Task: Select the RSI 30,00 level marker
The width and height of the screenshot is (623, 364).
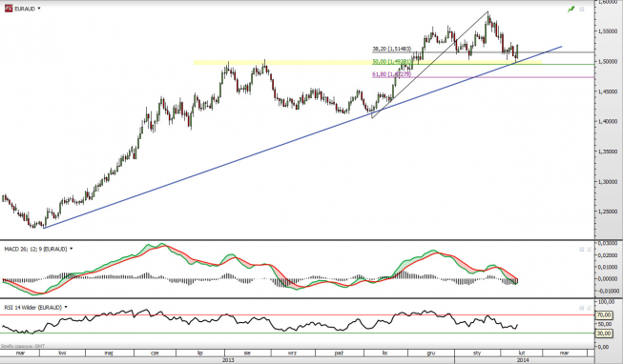Action: click(604, 334)
